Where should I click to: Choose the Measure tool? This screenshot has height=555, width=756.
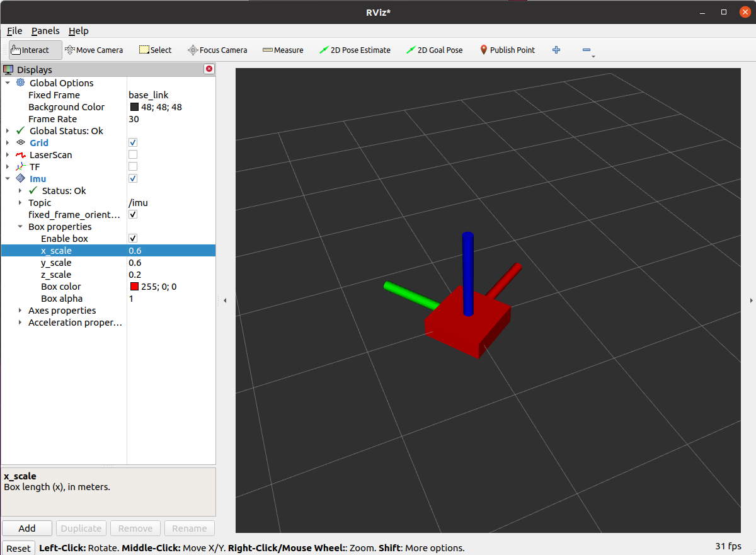283,50
